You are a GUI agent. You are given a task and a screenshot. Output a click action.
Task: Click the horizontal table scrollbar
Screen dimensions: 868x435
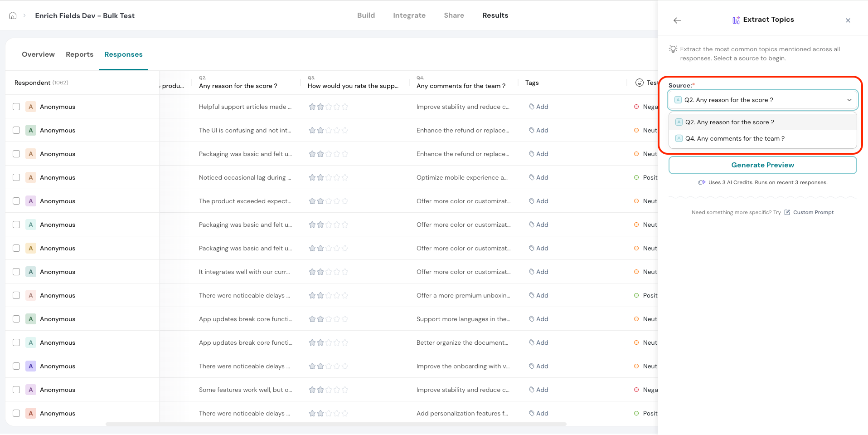pos(335,424)
